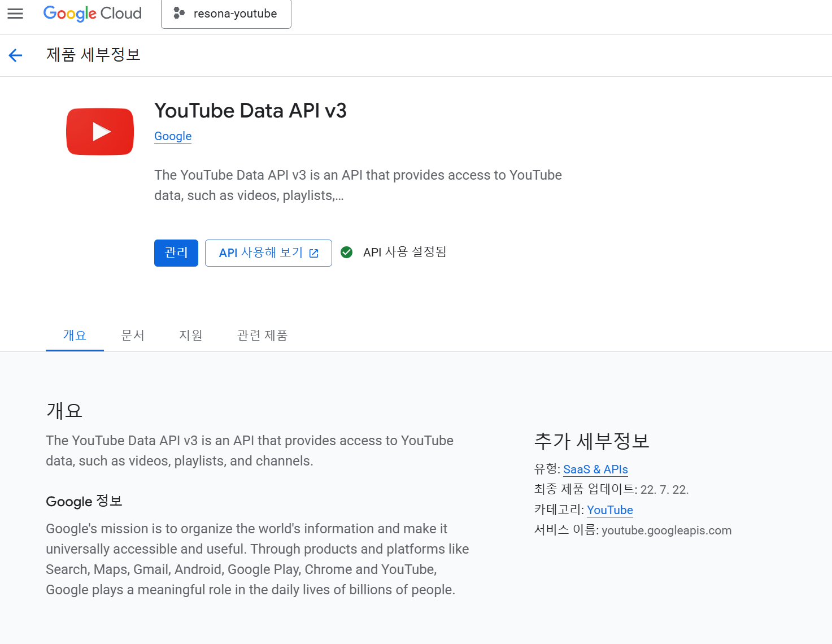Click the youtube.googleapis.com service name
The width and height of the screenshot is (832, 644).
[667, 530]
